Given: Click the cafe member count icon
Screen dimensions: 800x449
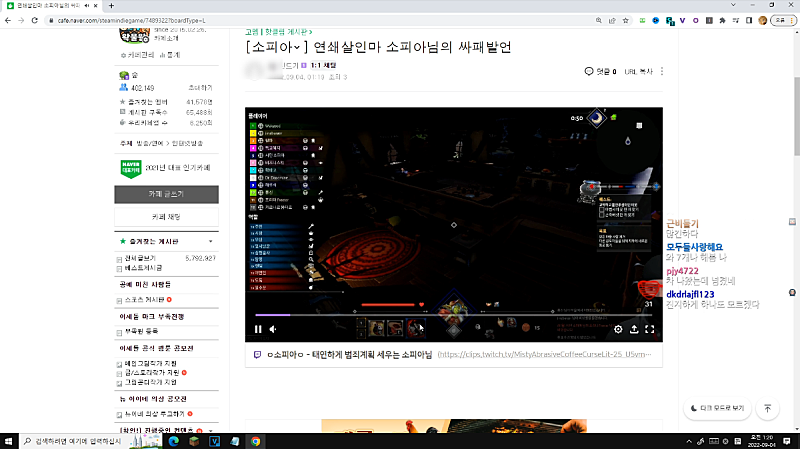Looking at the screenshot, I should pos(123,88).
